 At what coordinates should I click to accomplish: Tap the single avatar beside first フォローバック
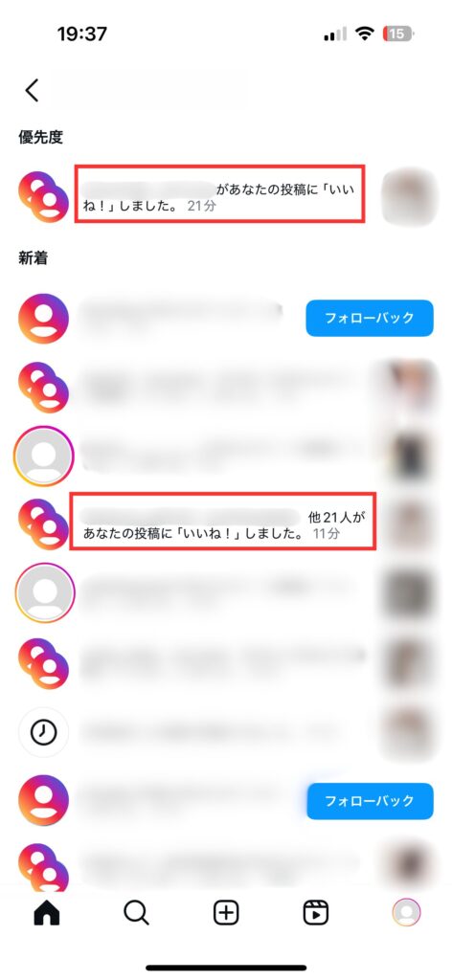coord(43,318)
